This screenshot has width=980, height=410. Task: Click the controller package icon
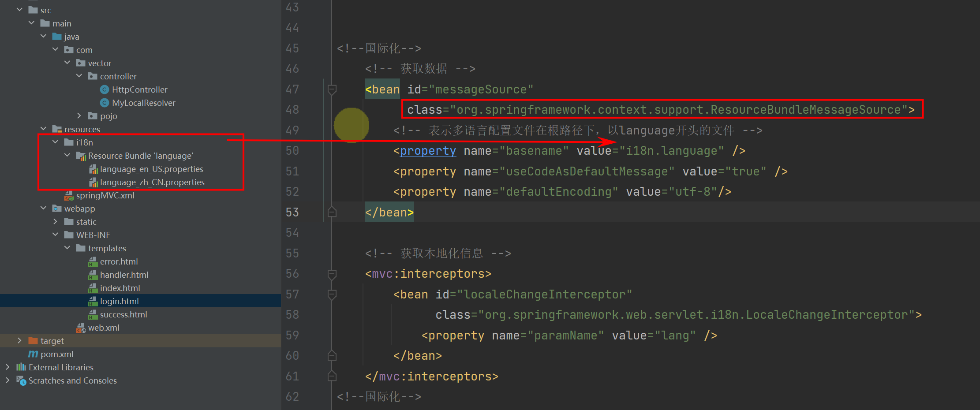[93, 76]
